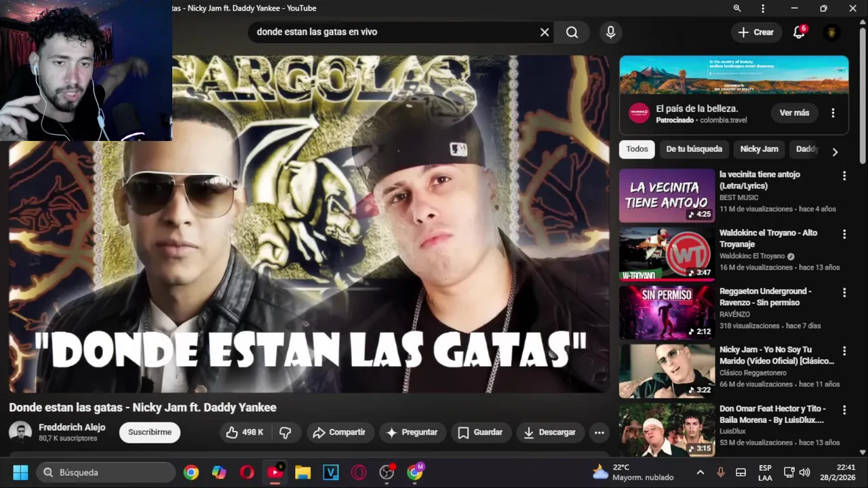Show more filter chips with the arrow

tap(835, 152)
